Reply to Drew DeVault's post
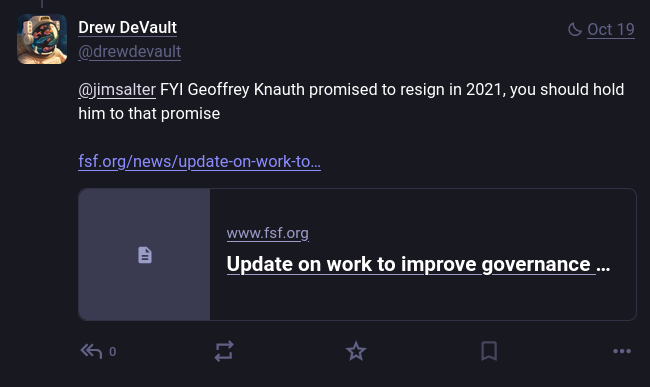Screen dimensions: 650x387 (x=91, y=351)
